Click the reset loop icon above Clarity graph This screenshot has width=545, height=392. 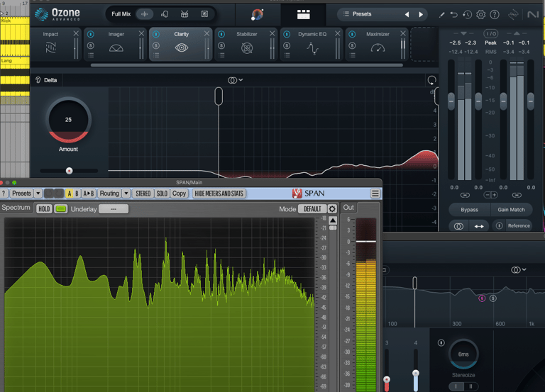[x=431, y=80]
